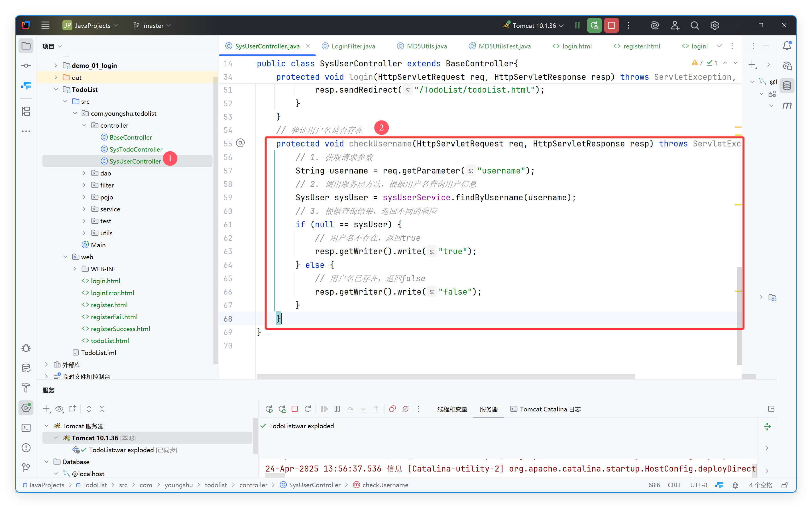Expand the out folder
This screenshot has width=812, height=508.
click(x=56, y=77)
